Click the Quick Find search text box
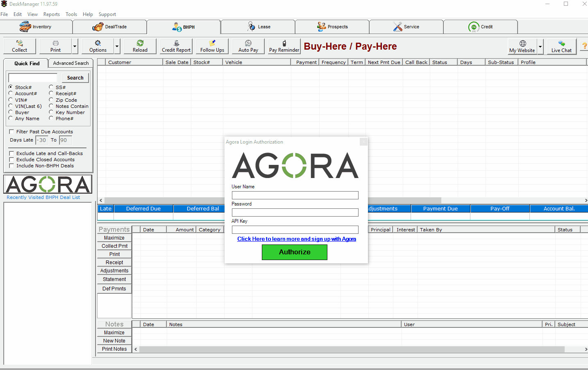This screenshot has height=370, width=588. (33, 78)
